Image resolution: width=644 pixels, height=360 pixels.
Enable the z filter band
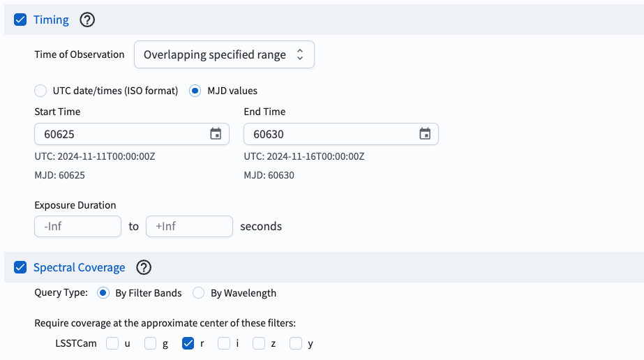[x=259, y=343]
